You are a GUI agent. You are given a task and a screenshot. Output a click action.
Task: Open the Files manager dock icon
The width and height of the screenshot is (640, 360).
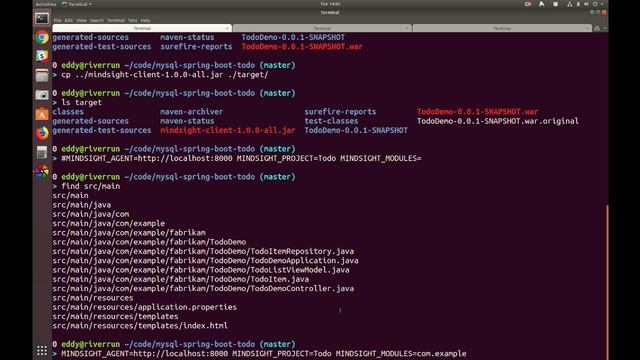pyautogui.click(x=42, y=76)
